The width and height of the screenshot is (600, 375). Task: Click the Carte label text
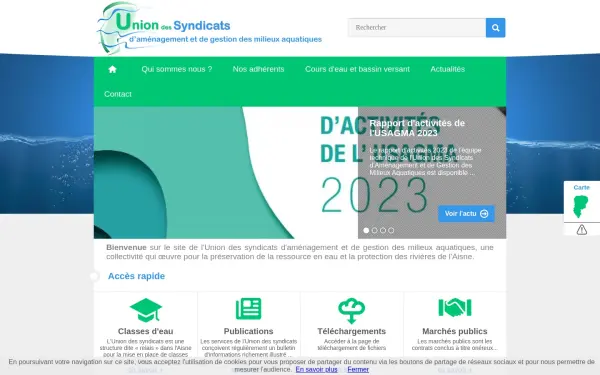tap(582, 188)
